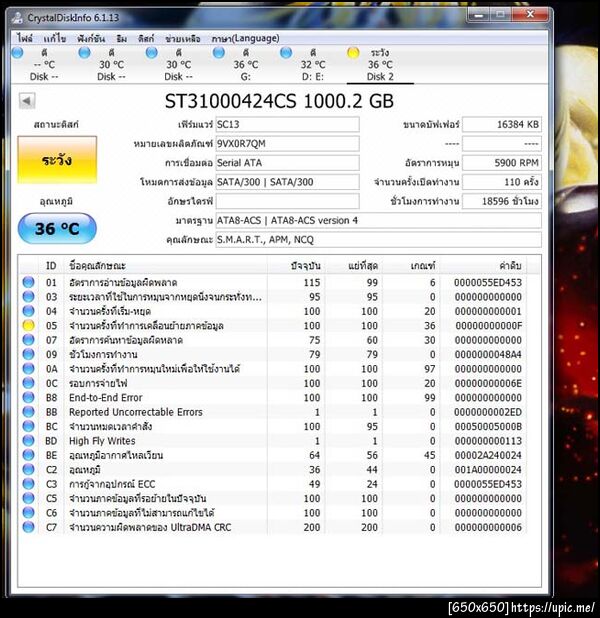Click the yellow status icon of Disk 2
This screenshot has width=600, height=618.
(353, 52)
